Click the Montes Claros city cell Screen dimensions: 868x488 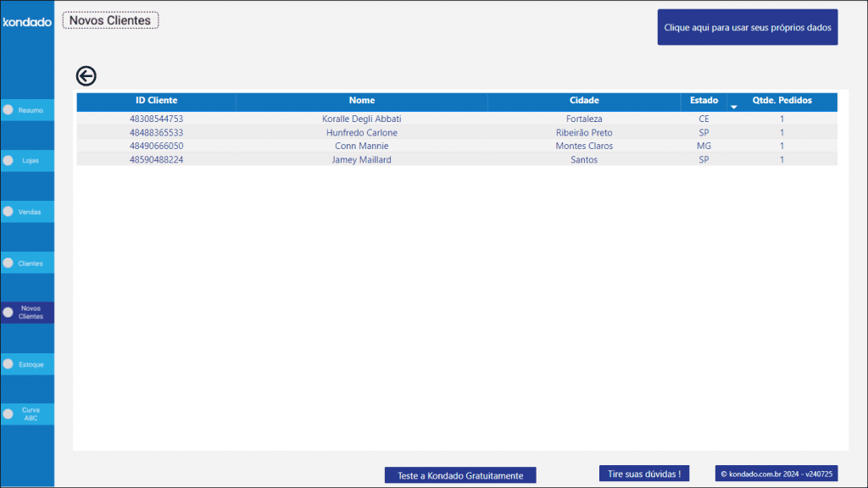(583, 147)
